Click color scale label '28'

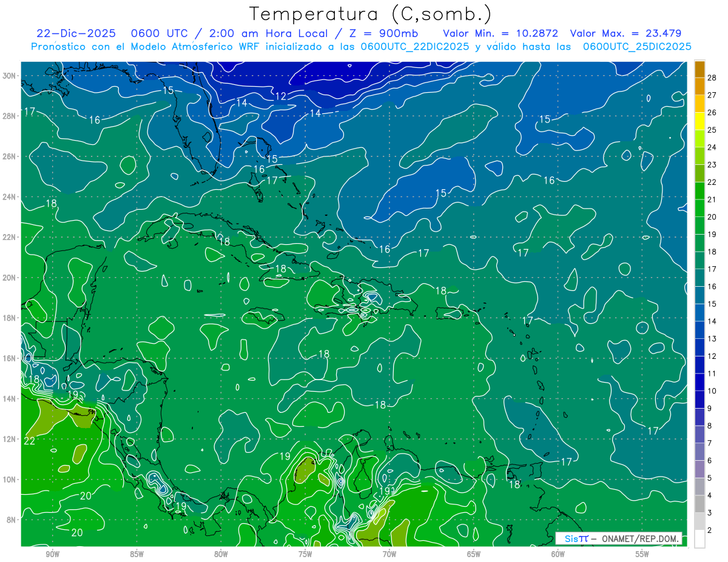(712, 78)
